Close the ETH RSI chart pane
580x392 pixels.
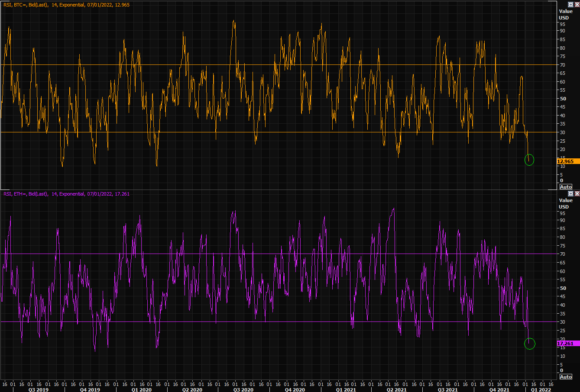point(577,193)
